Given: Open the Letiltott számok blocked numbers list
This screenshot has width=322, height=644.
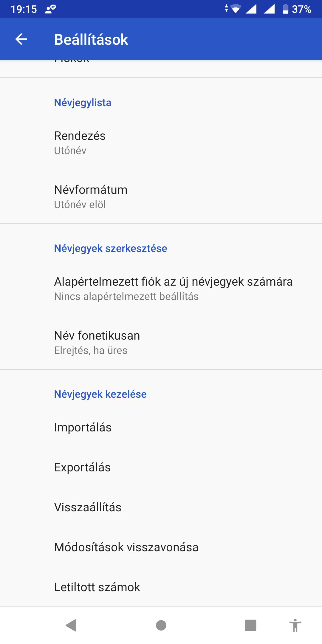Looking at the screenshot, I should [x=161, y=587].
